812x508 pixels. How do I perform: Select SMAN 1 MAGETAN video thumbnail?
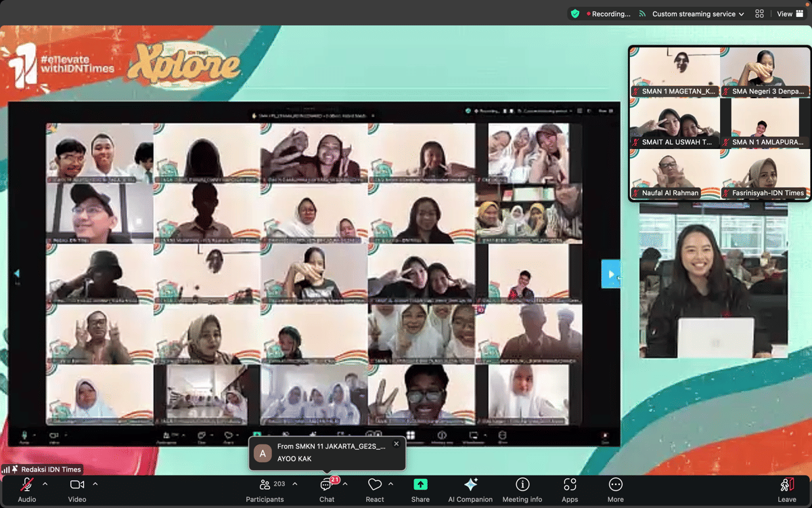tap(675, 72)
